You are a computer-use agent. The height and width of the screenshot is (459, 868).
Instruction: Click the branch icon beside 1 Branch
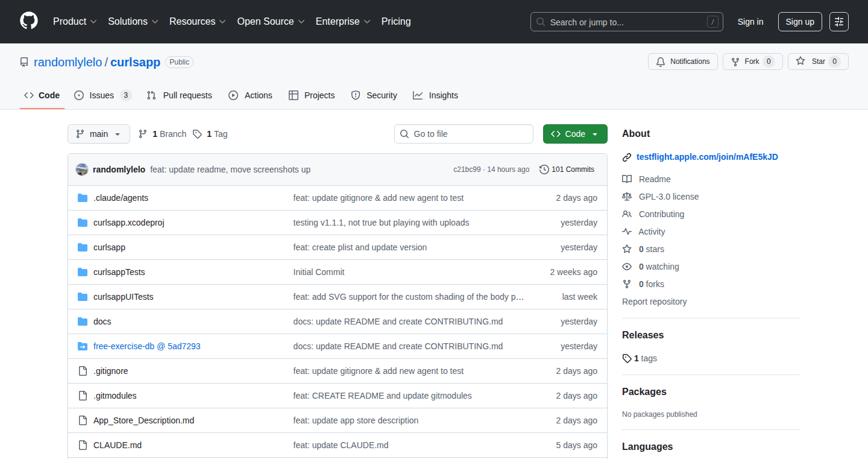[143, 134]
